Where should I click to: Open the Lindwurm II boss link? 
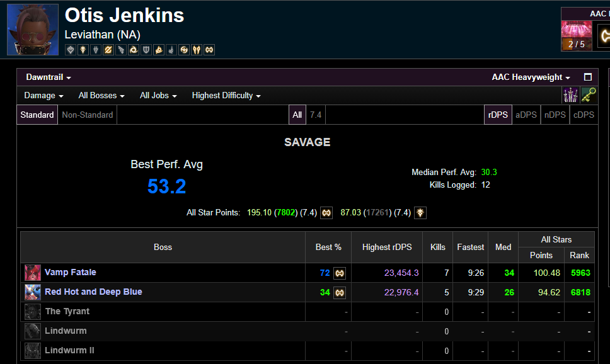[x=70, y=350]
